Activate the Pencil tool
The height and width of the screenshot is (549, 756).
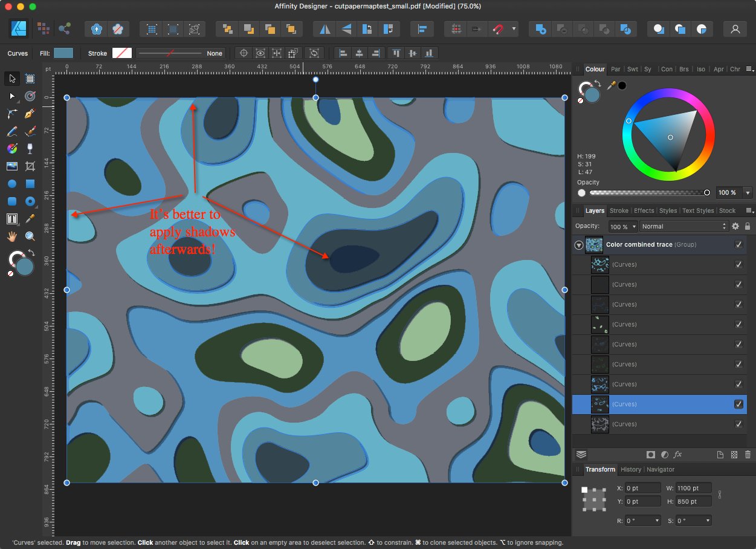click(11, 131)
